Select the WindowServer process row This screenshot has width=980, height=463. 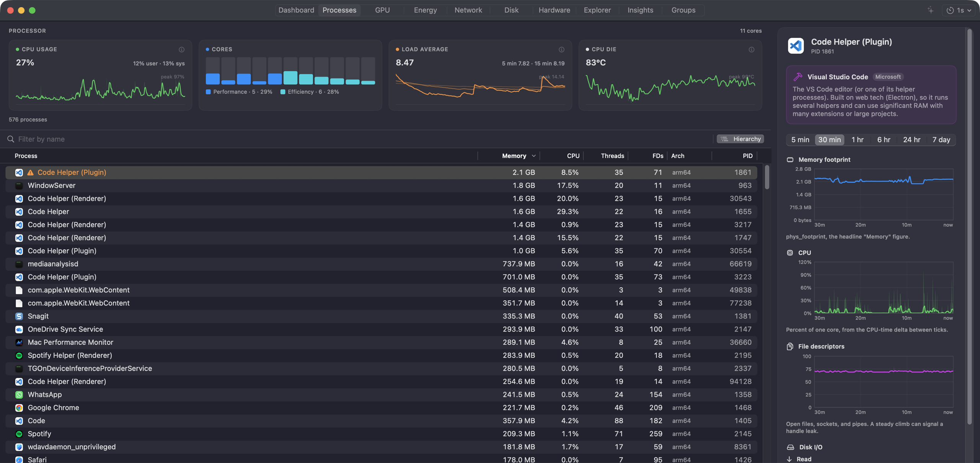pyautogui.click(x=381, y=185)
